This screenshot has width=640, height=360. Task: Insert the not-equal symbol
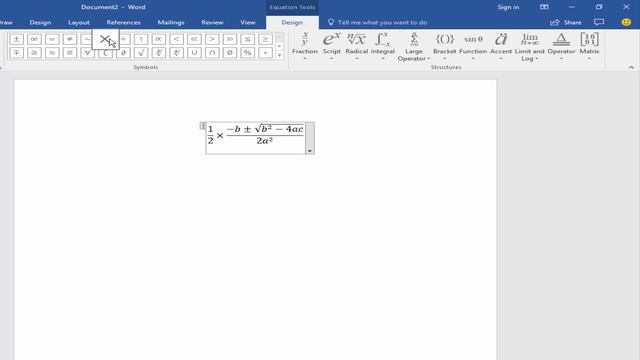click(x=70, y=39)
